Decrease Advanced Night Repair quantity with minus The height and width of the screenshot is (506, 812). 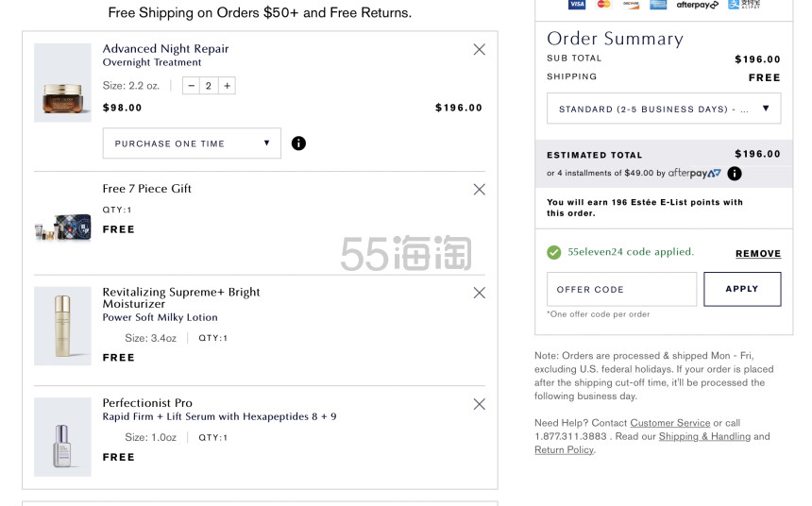pyautogui.click(x=192, y=86)
